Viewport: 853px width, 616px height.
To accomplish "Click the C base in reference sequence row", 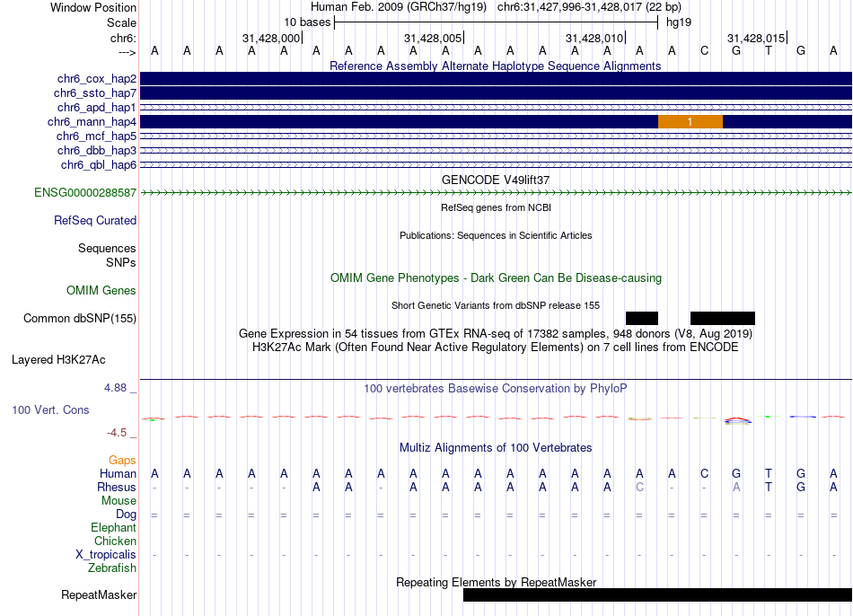I will pyautogui.click(x=705, y=50).
